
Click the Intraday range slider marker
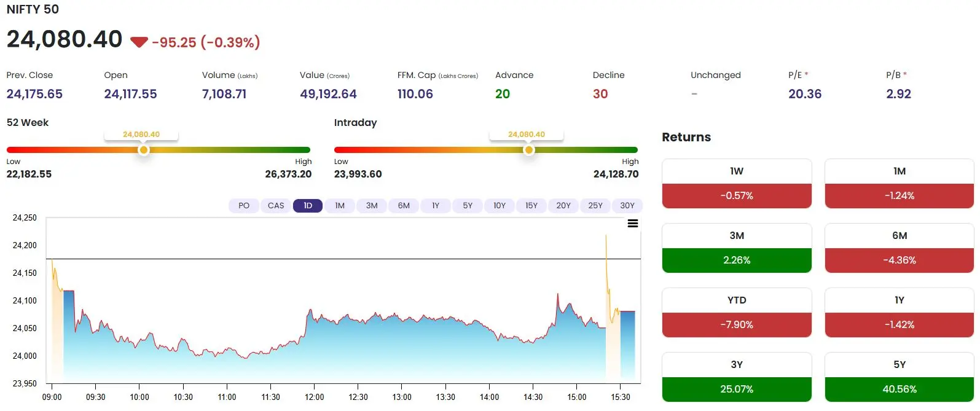[528, 150]
